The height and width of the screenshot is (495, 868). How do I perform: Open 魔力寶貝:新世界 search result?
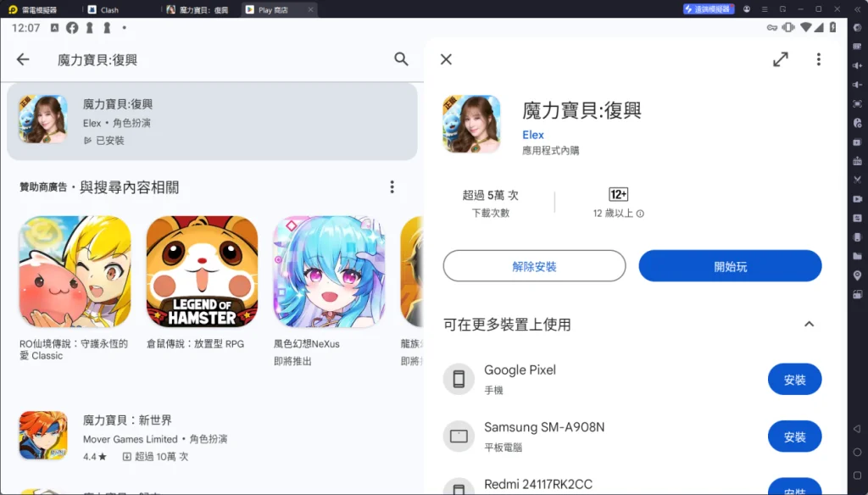212,437
